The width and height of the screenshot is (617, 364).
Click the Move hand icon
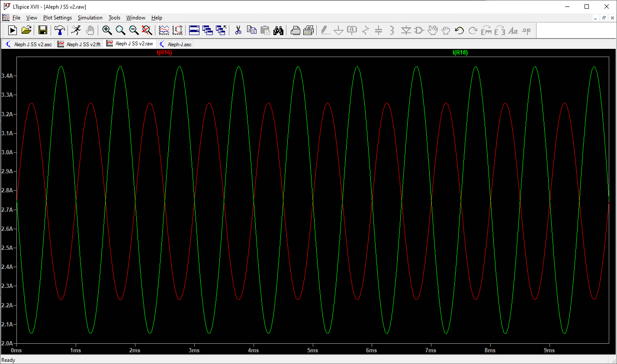point(432,30)
